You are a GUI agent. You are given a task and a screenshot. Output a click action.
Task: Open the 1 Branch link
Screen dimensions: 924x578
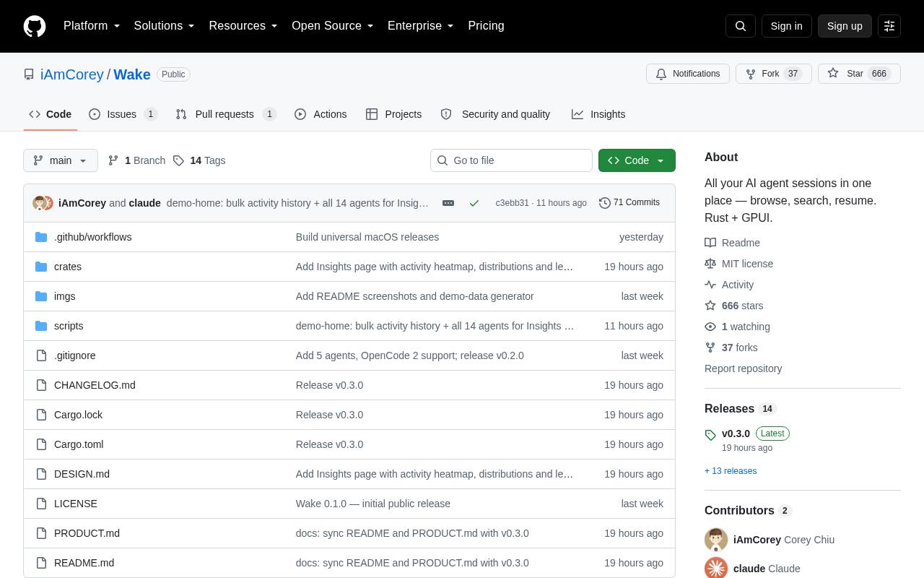136,160
